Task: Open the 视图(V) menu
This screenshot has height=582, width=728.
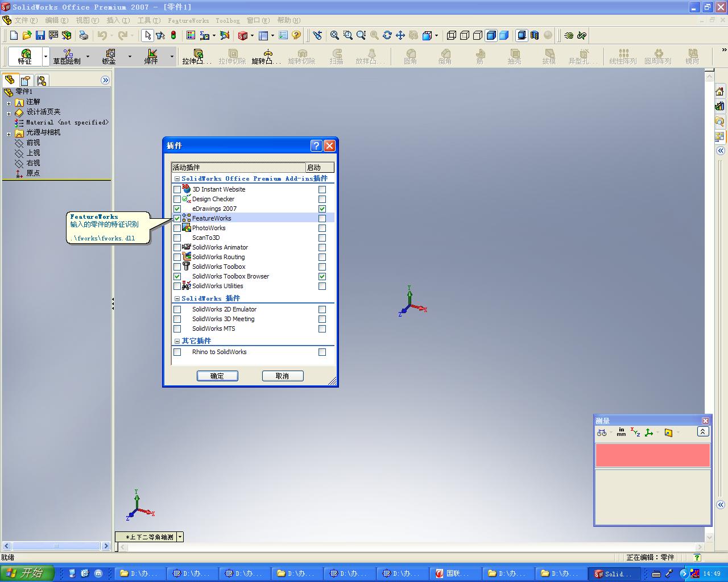Action: click(x=87, y=20)
